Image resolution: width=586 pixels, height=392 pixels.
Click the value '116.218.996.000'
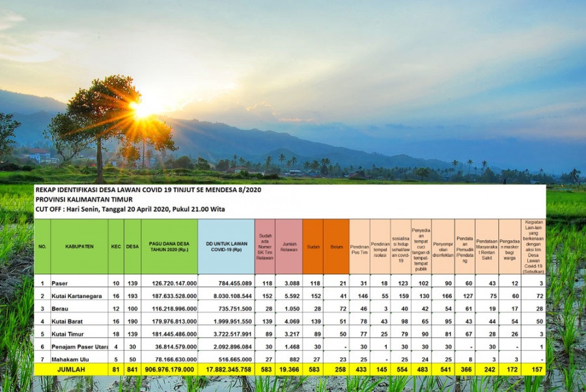point(174,309)
